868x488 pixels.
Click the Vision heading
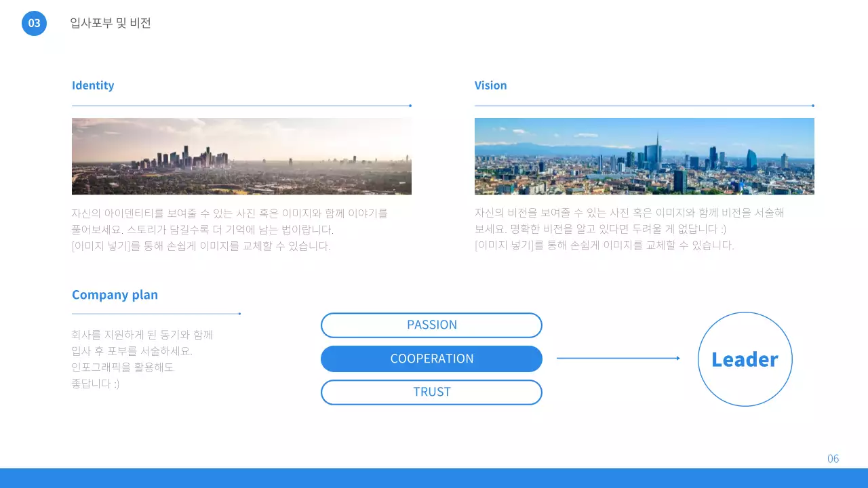[x=490, y=85]
